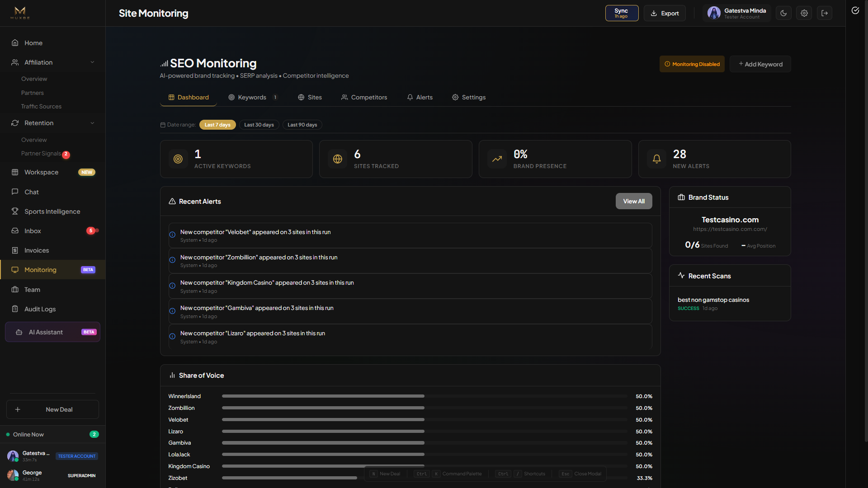Open Invoices in the sidebar

point(52,250)
